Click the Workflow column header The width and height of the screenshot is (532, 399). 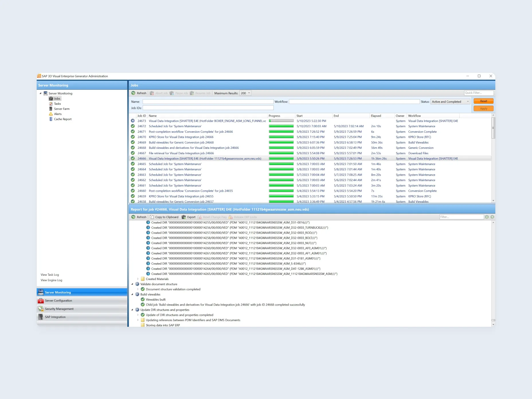point(433,116)
